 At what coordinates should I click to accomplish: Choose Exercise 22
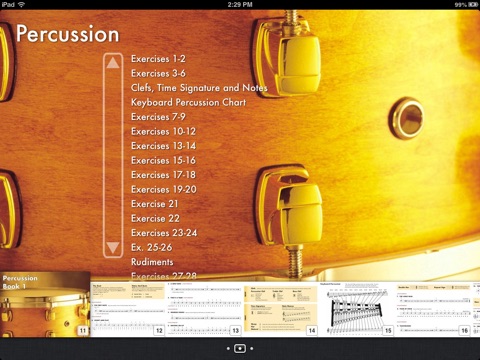click(155, 218)
